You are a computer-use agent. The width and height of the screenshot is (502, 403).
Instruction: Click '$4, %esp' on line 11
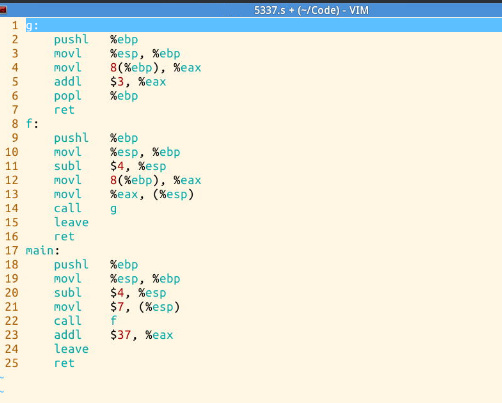[138, 166]
